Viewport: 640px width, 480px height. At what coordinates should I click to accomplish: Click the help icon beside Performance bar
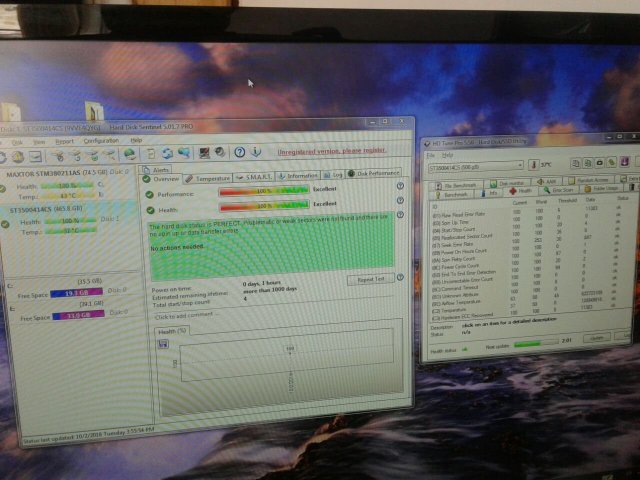400,187
